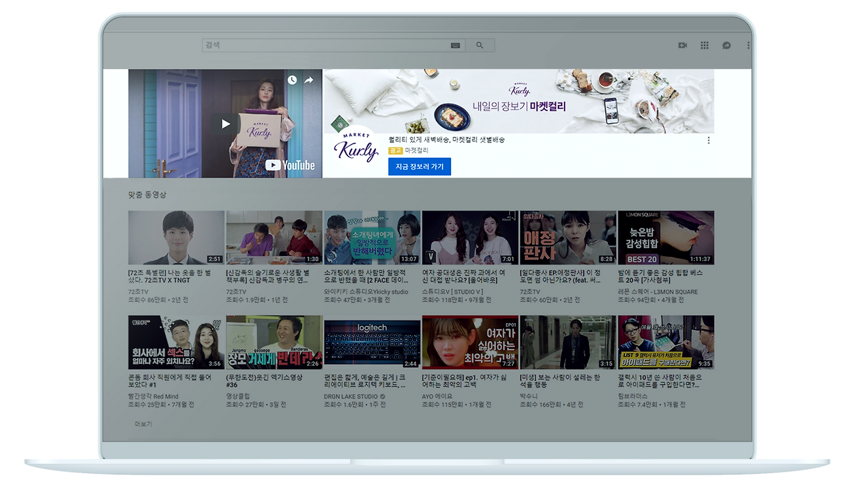Click the '조회수 118만회 • 9개월 전' text
This screenshot has height=504, width=843.
[x=457, y=299]
